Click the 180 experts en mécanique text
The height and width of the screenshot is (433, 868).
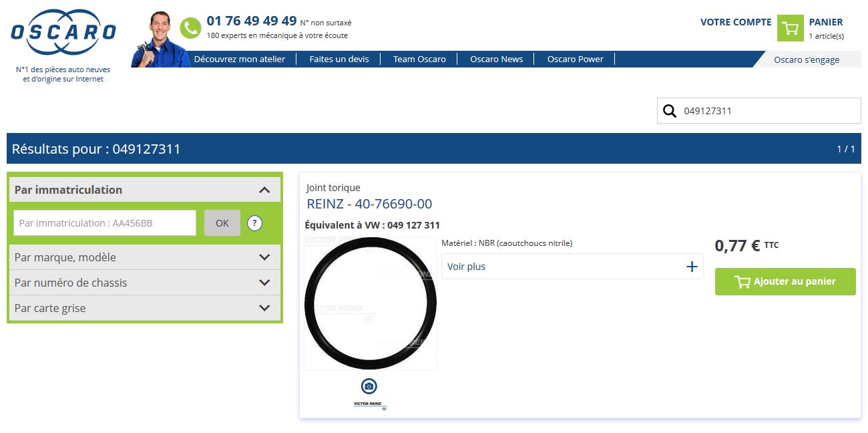coord(277,35)
